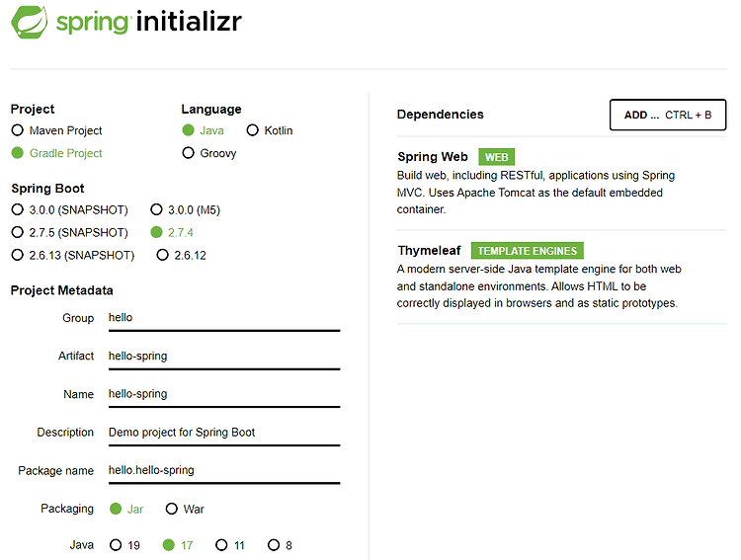Edit the Name field hello-spring
This screenshot has height=560, width=741.
pyautogui.click(x=224, y=395)
